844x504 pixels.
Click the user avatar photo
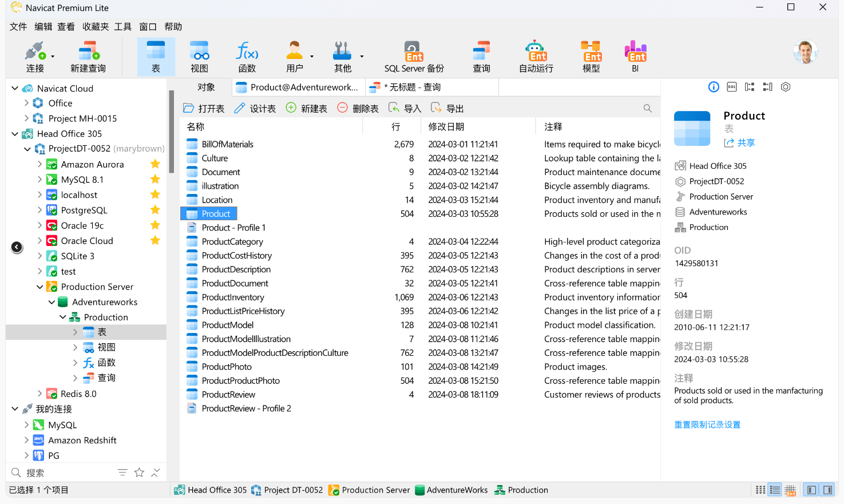(x=806, y=52)
